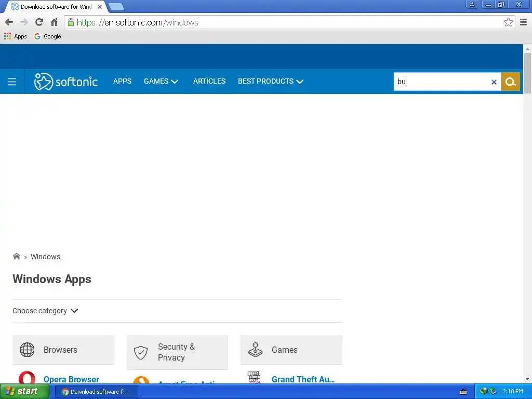Open the Browsers category card

click(63, 350)
